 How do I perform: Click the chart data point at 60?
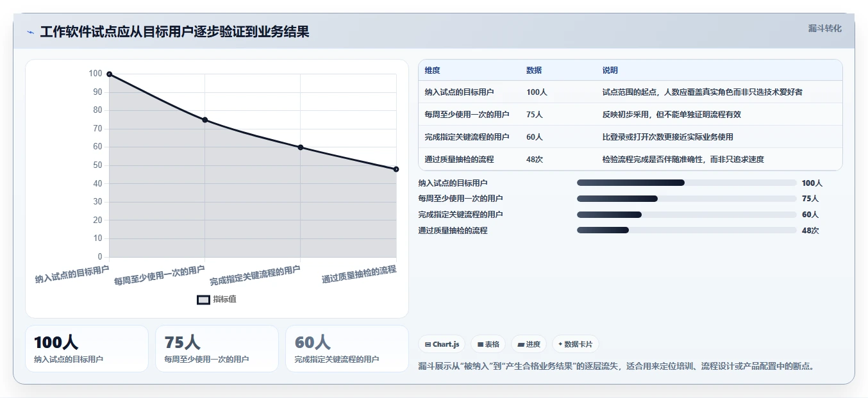(300, 147)
